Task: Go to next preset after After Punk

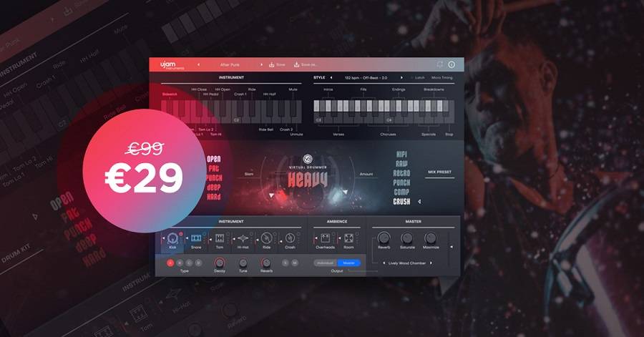Action: coord(261,64)
